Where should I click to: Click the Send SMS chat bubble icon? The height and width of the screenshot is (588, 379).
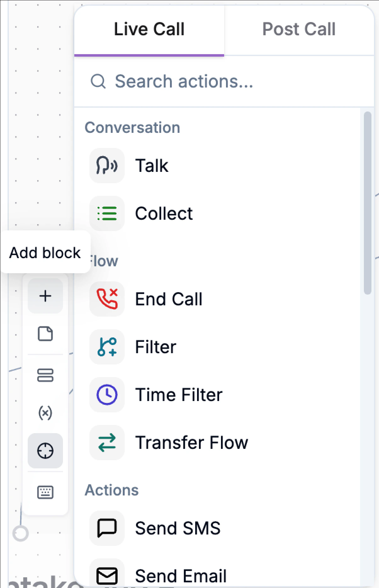coord(107,528)
